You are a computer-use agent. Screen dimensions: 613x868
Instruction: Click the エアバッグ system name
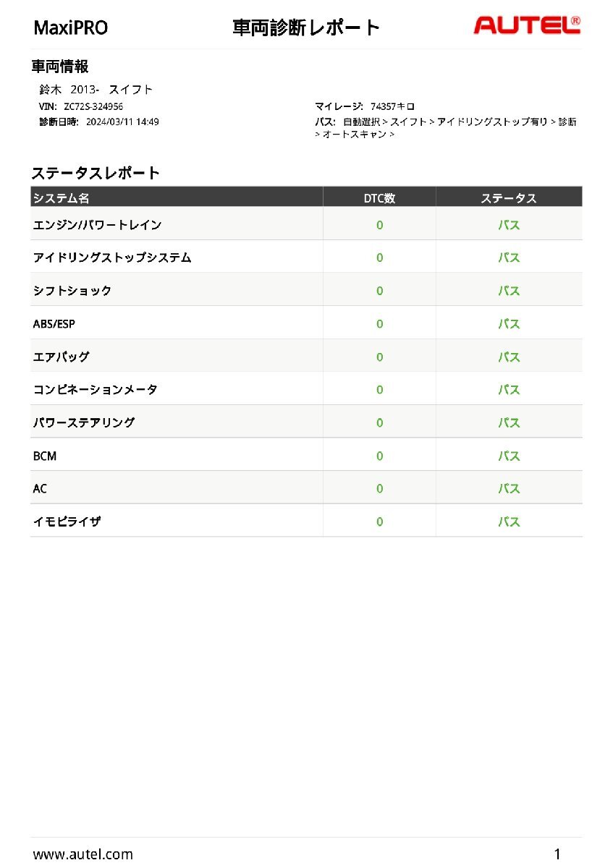click(62, 357)
